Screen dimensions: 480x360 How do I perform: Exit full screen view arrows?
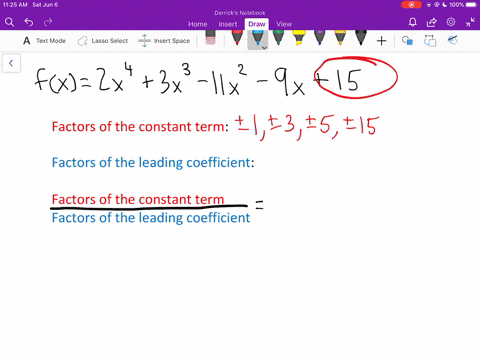470,22
